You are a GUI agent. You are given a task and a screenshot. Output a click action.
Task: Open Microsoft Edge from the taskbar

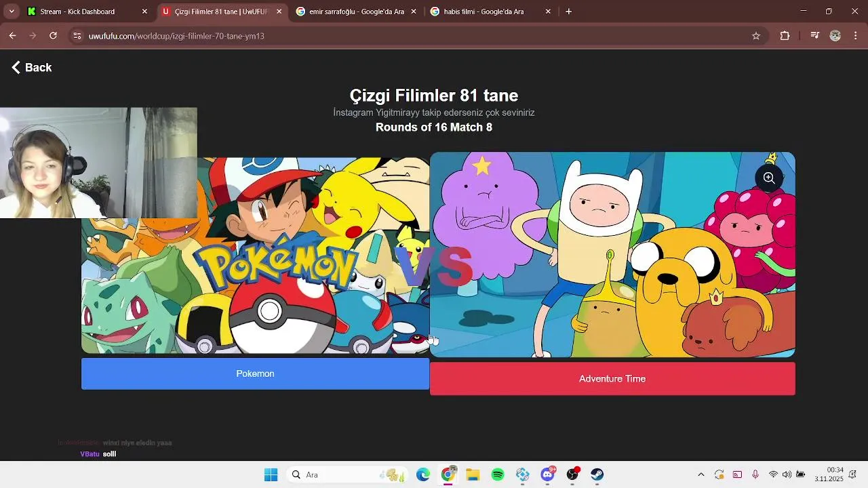click(x=423, y=474)
